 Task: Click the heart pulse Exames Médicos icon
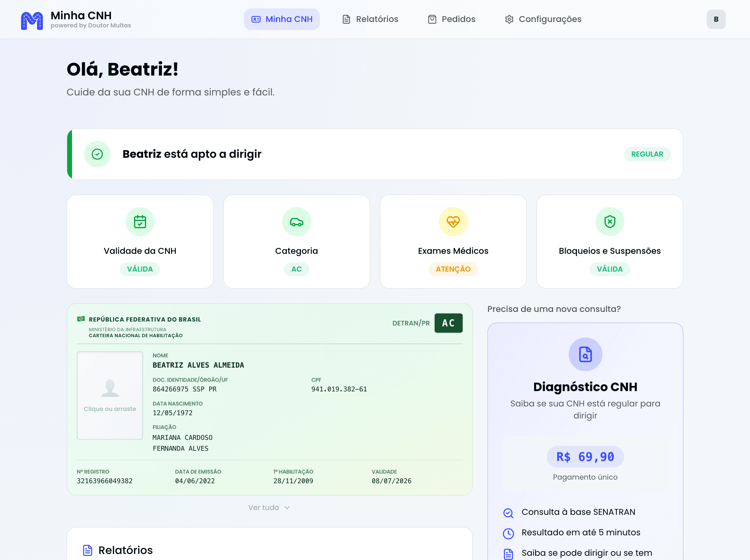click(x=453, y=222)
